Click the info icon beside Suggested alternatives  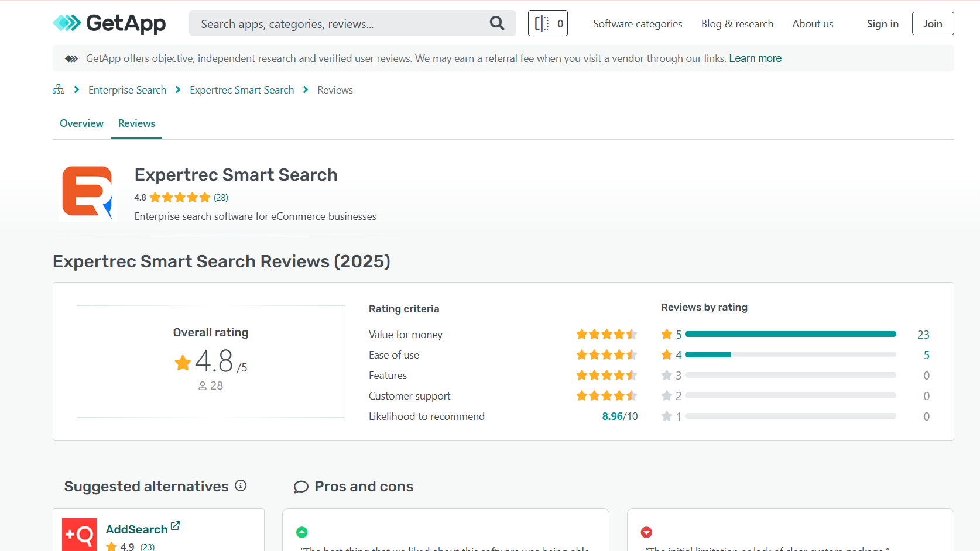(241, 485)
